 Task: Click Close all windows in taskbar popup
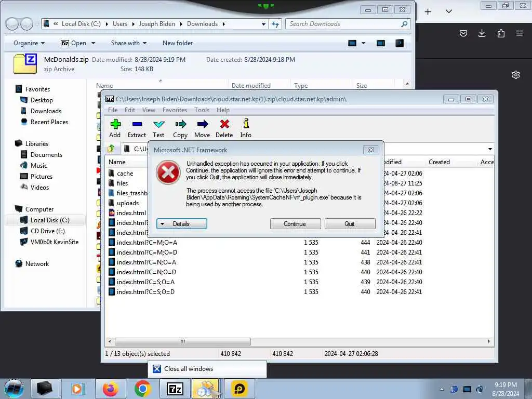(207, 369)
